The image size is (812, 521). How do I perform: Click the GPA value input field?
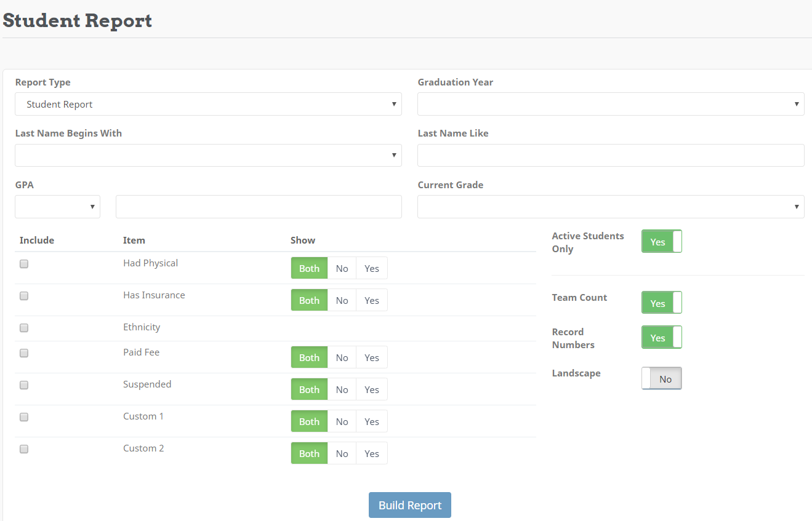click(259, 207)
